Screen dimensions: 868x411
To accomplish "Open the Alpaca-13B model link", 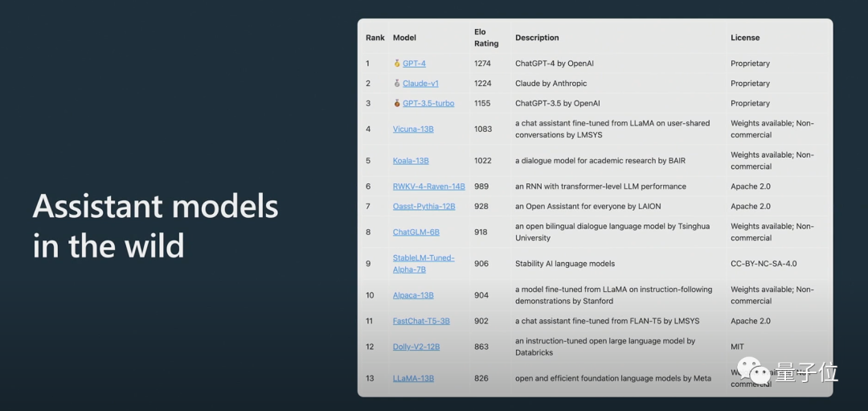I will pyautogui.click(x=414, y=295).
